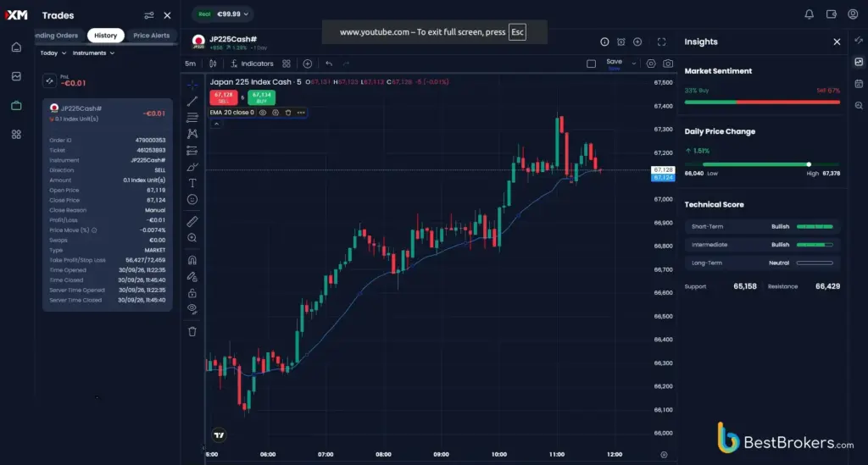Click the add compare symbol plus icon

(307, 64)
